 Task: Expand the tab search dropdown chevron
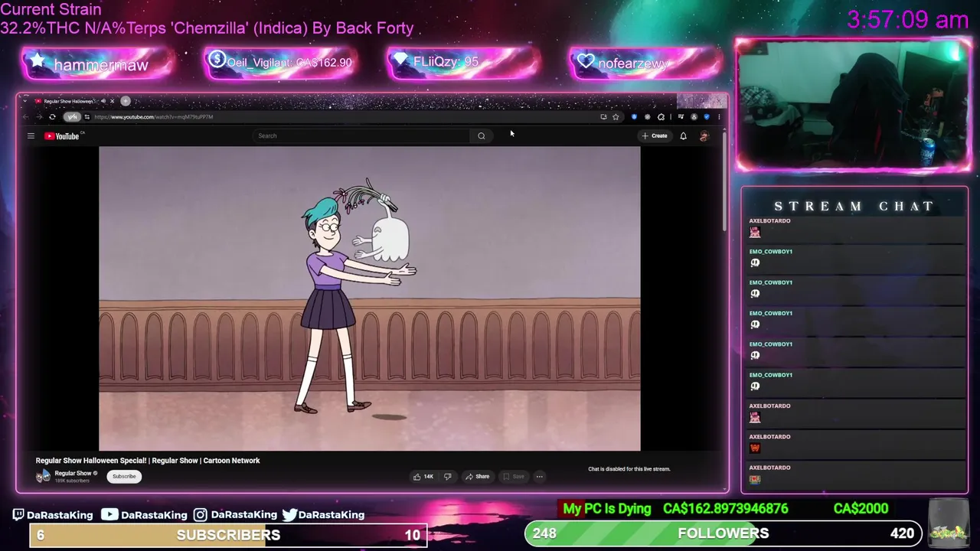(25, 101)
